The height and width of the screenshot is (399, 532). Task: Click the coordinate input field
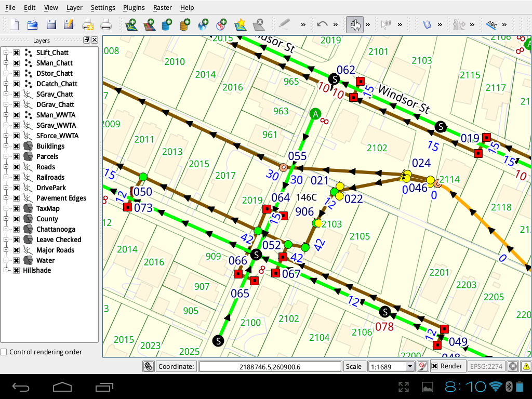[x=270, y=366]
